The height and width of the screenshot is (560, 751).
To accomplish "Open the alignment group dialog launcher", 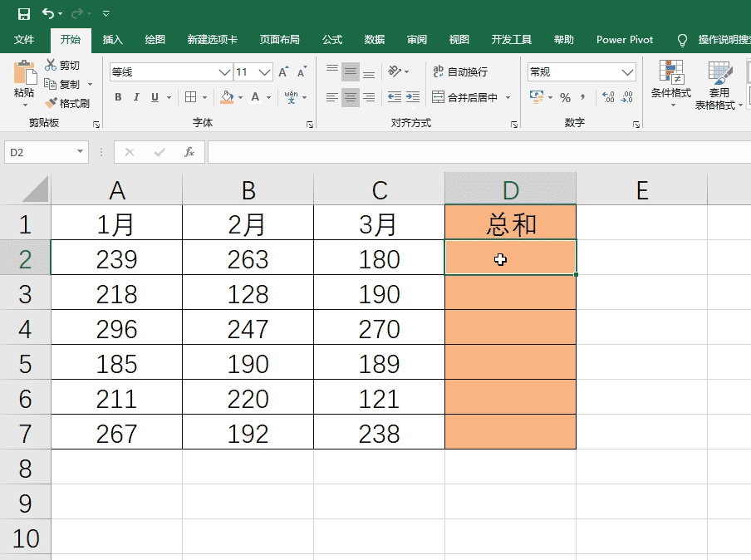I will tap(514, 125).
